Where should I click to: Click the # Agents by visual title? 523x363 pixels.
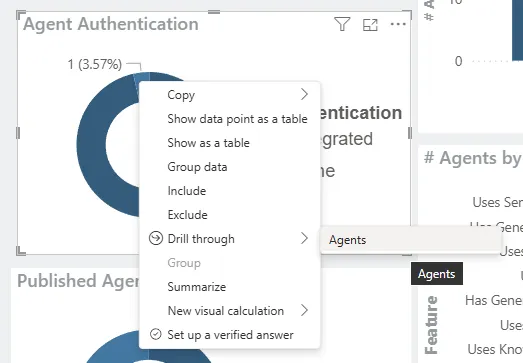(473, 158)
